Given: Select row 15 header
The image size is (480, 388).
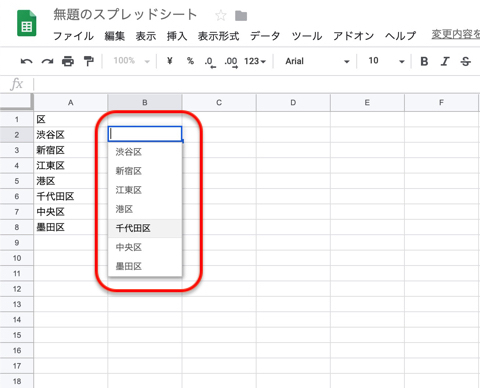Looking at the screenshot, I should (x=17, y=335).
